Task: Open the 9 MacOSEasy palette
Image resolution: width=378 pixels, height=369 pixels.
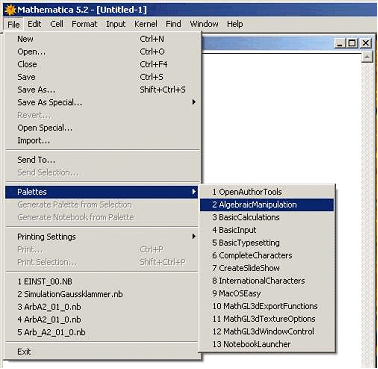Action: (267, 293)
